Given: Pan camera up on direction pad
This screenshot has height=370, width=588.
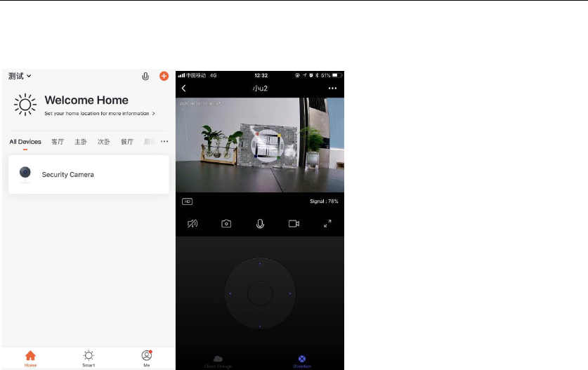Looking at the screenshot, I should pos(260,264).
